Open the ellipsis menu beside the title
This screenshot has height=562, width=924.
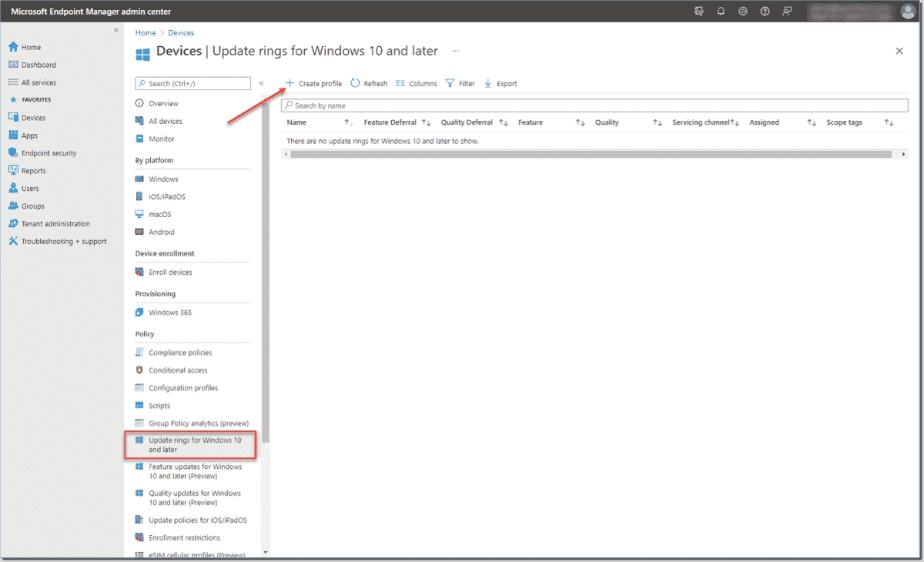point(455,51)
